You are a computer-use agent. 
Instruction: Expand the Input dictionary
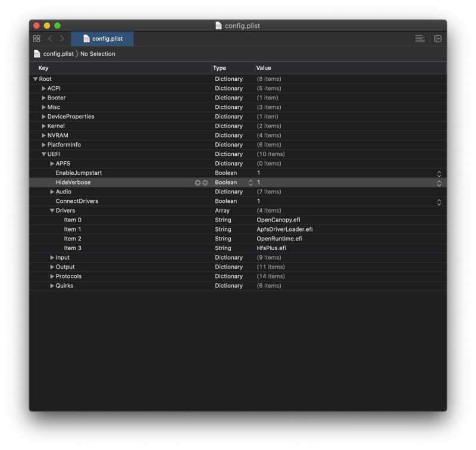point(52,258)
